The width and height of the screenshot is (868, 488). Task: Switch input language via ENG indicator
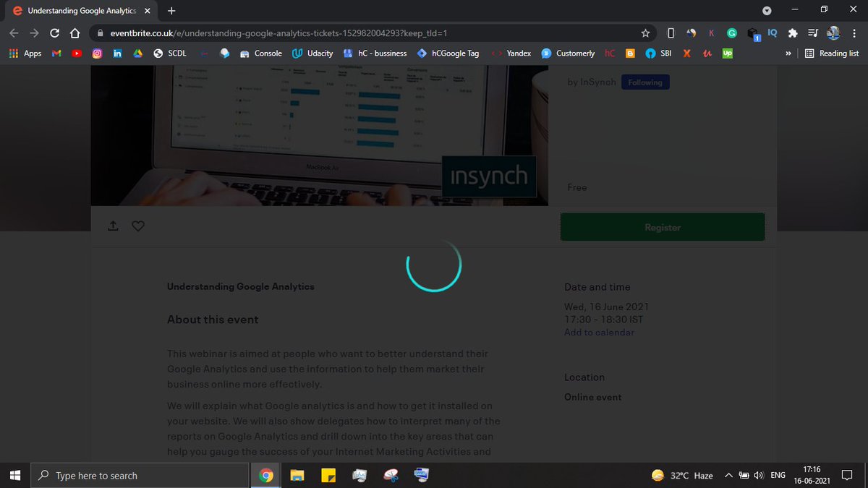[778, 476]
